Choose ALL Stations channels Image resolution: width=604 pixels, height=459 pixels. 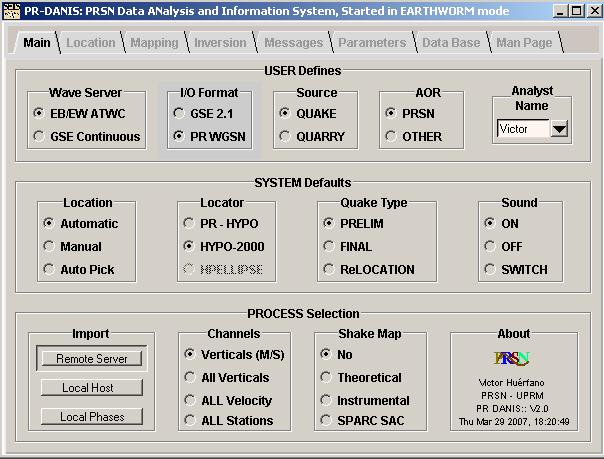(228, 420)
